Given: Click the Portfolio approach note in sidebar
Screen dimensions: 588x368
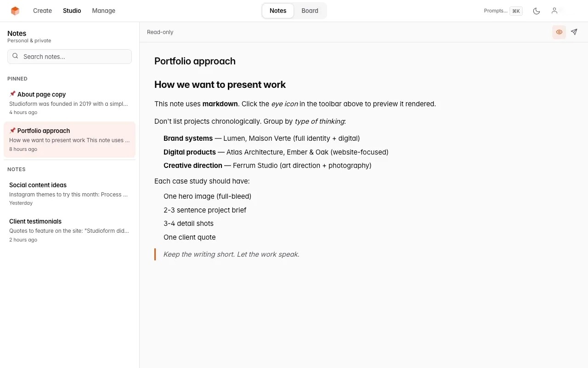Looking at the screenshot, I should point(69,139).
